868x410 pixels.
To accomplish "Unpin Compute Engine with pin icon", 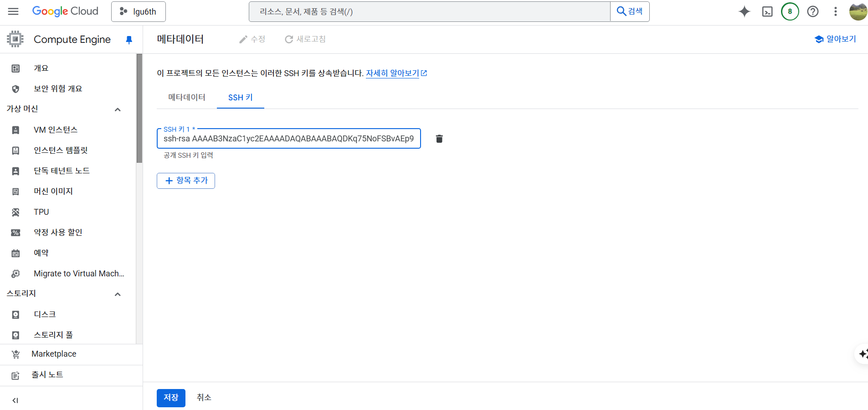I will coord(129,40).
